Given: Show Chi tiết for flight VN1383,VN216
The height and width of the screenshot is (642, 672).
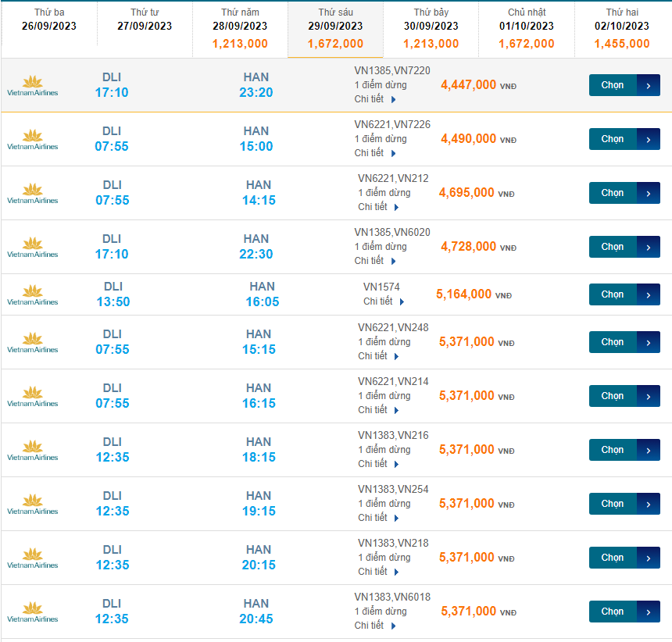Looking at the screenshot, I should coord(378,464).
